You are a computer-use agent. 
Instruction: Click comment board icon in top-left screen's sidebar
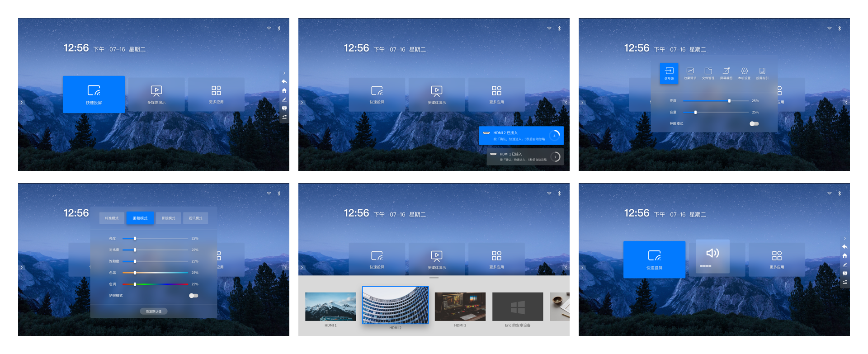(x=284, y=108)
